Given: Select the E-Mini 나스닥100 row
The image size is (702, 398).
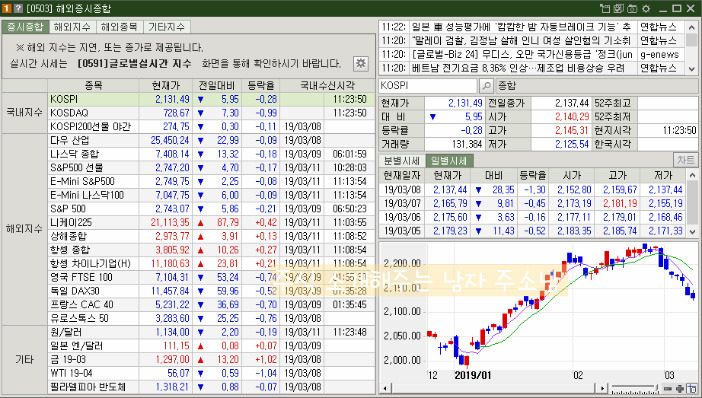Looking at the screenshot, I should tap(211, 195).
